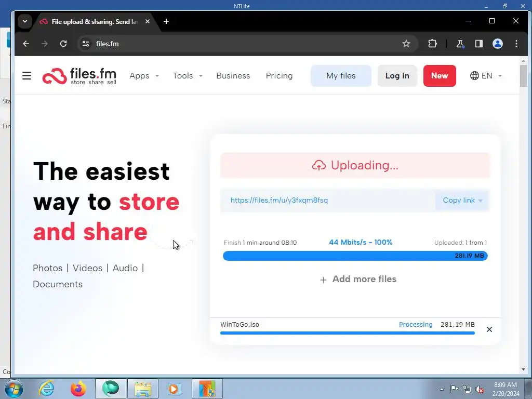Image resolution: width=532 pixels, height=399 pixels.
Task: Open the tab search dropdown arrow
Action: [25, 21]
